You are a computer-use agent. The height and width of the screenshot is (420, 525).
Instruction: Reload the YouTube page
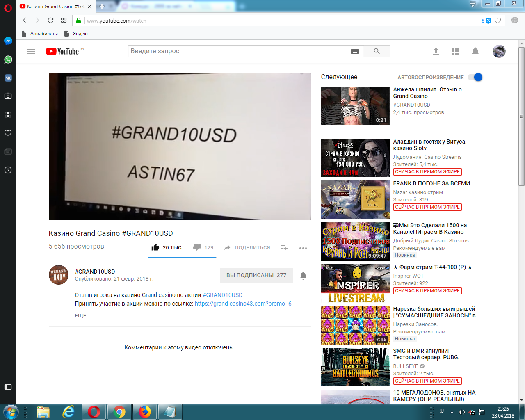click(x=50, y=21)
